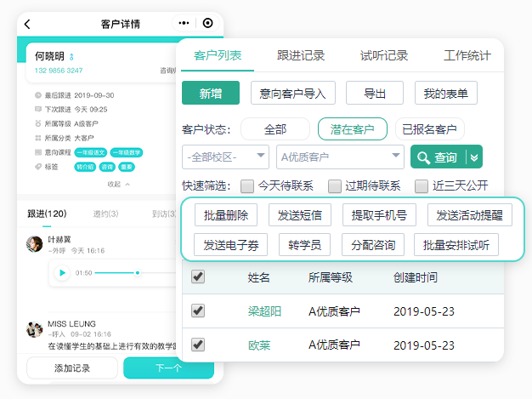This screenshot has width=532, height=399.
Task: Click the gender icon beside 何晓明
Action: click(x=71, y=57)
